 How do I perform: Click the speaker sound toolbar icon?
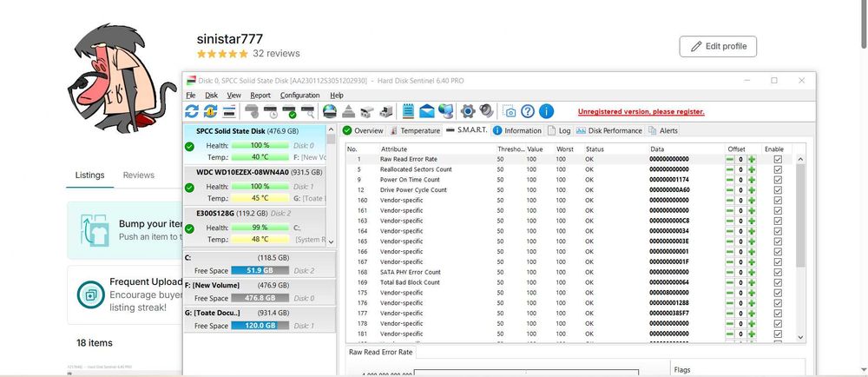tap(487, 111)
